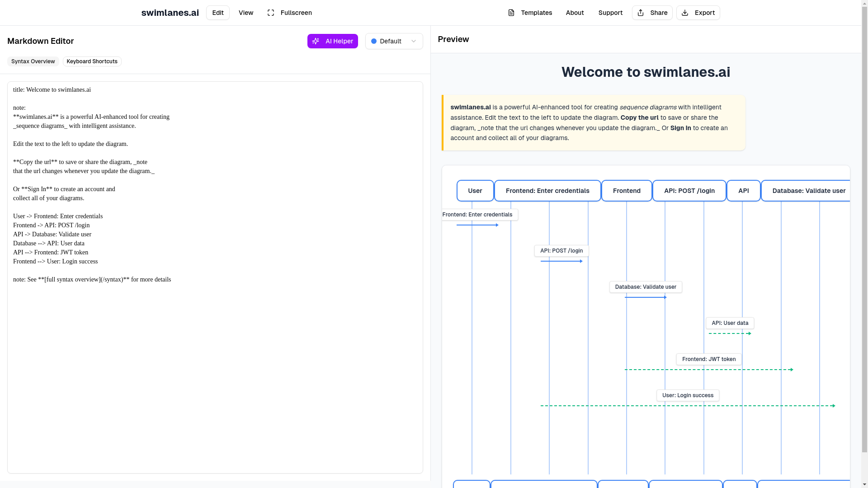Click 'Sign In' in the preview note

pyautogui.click(x=680, y=128)
